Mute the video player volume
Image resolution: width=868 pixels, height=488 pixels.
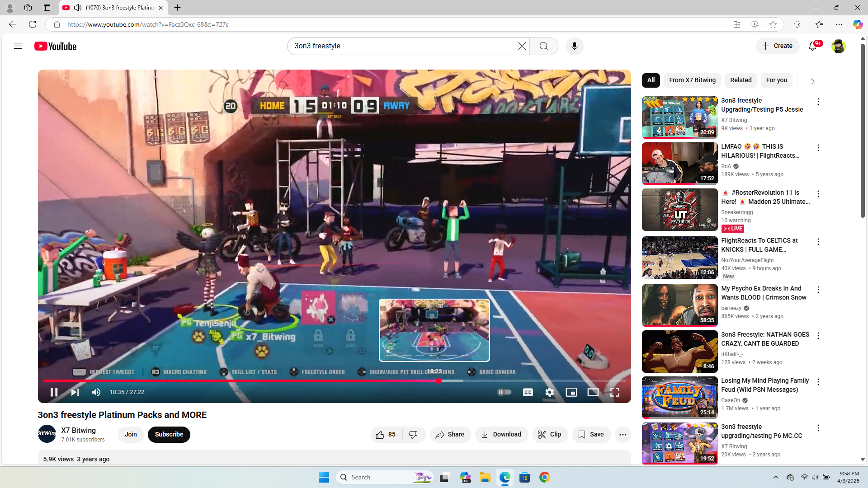coord(96,392)
